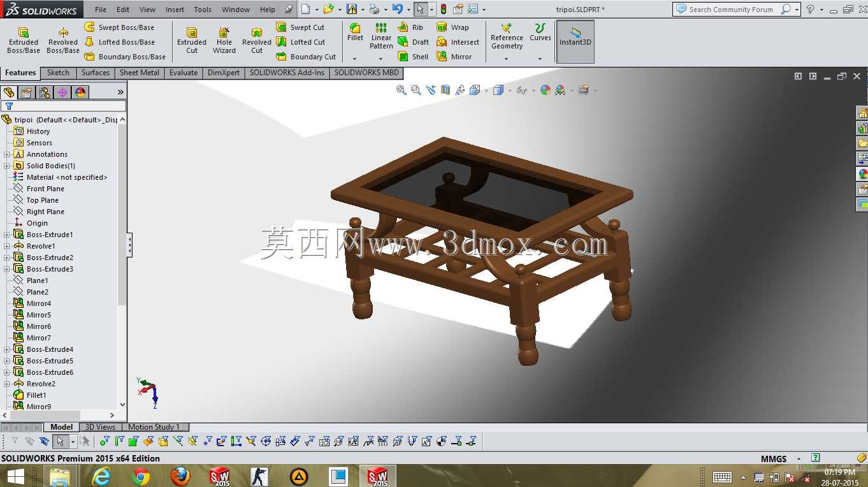Select the Rib feature tool
The width and height of the screenshot is (868, 487).
410,27
